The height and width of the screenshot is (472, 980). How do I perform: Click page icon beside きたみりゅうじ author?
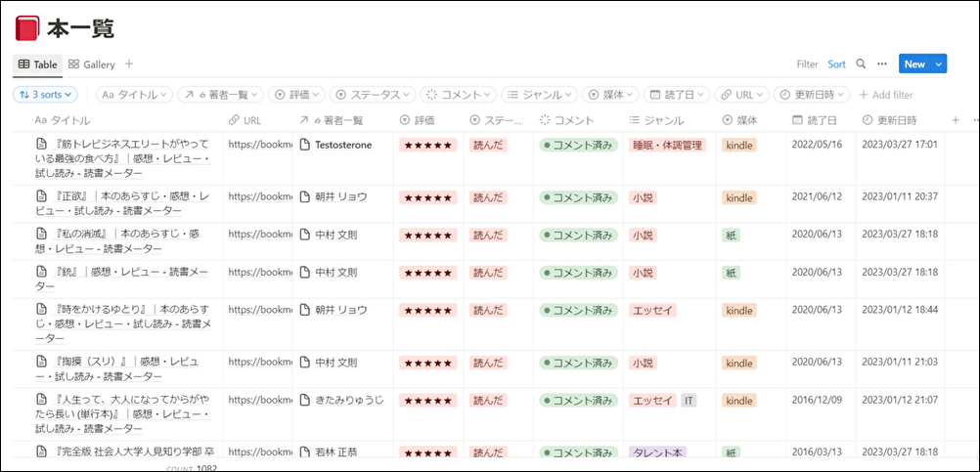click(x=305, y=400)
